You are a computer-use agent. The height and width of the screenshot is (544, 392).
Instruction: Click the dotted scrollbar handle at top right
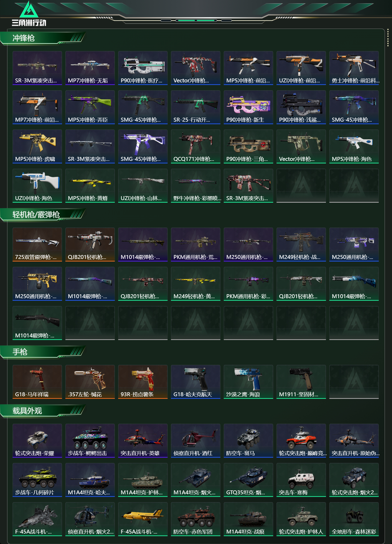point(388,38)
